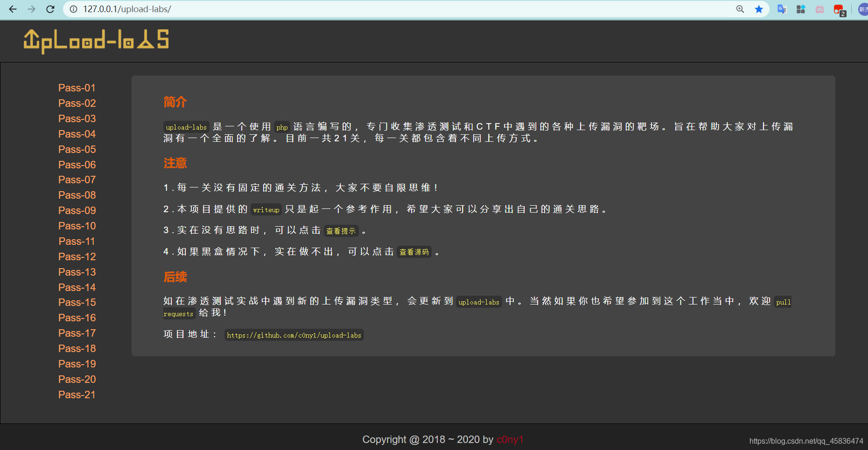Select Pass-10 in sidebar
868x450 pixels.
tap(77, 226)
